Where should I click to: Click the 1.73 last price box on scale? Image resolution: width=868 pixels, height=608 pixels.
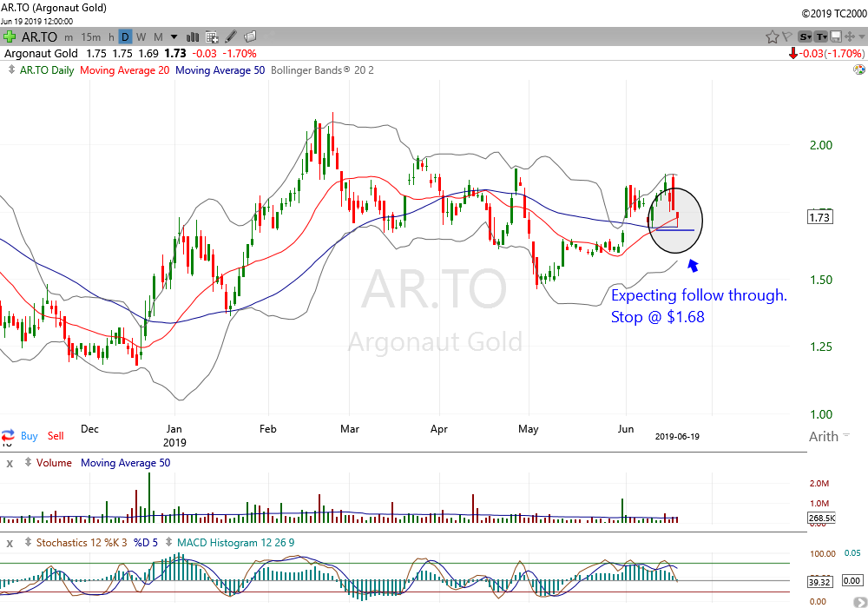click(x=820, y=217)
